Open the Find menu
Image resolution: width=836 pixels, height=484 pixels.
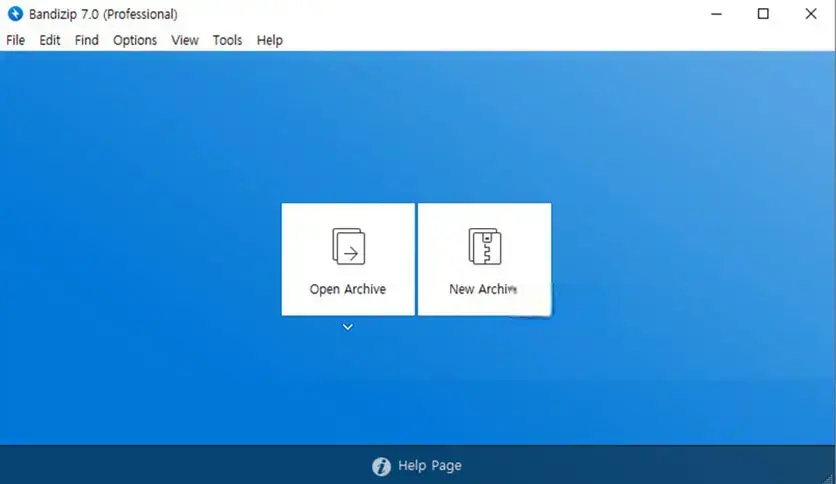[x=87, y=40]
